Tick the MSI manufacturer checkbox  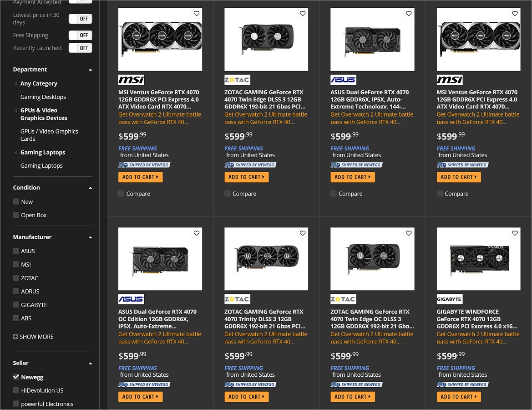[x=16, y=264]
